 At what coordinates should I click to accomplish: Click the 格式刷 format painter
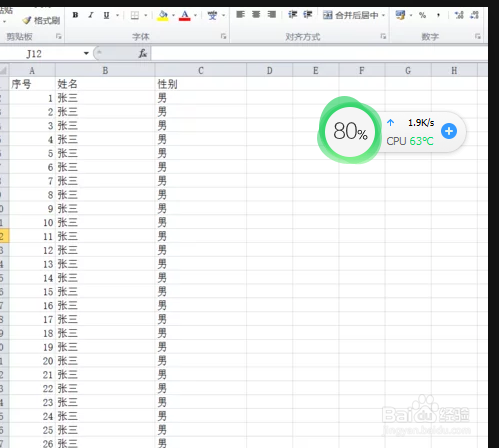tap(41, 21)
